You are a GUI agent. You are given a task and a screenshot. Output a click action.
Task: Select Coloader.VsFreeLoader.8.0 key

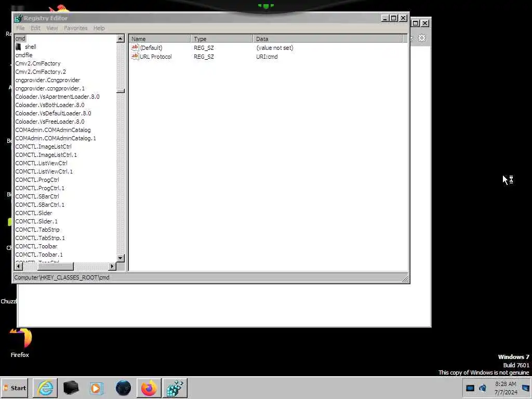49,122
